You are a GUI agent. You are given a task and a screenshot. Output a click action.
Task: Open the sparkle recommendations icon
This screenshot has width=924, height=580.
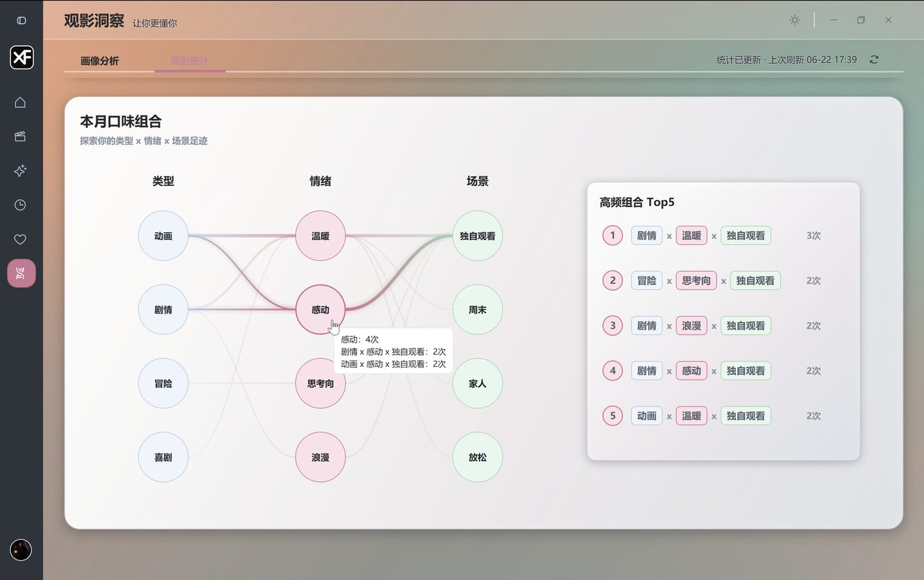(20, 171)
